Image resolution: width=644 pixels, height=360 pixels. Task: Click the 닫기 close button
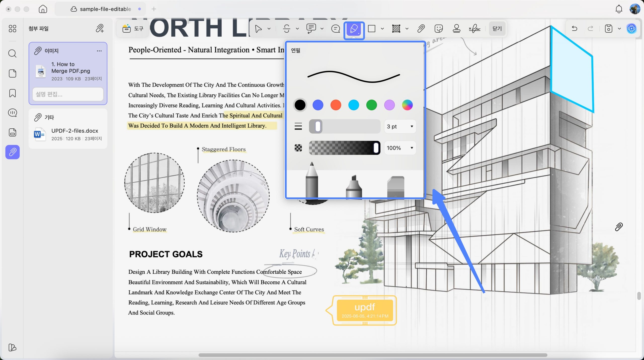click(497, 29)
